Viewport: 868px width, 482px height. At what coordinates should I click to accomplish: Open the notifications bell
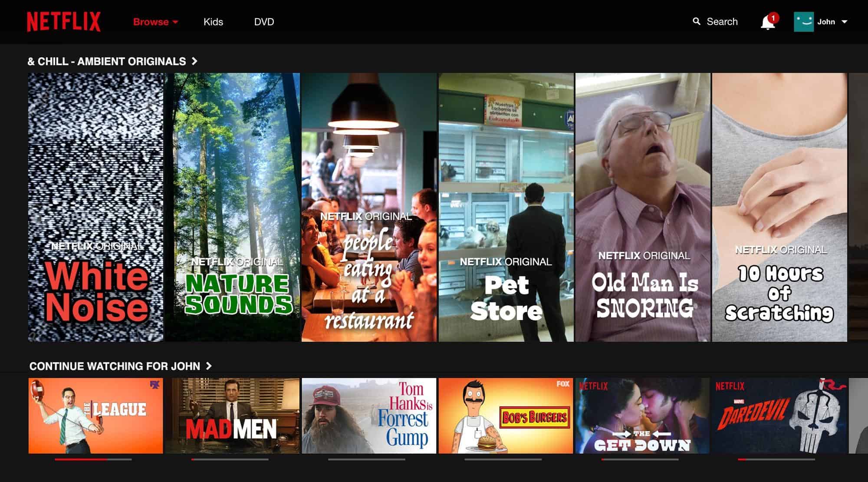click(x=768, y=22)
